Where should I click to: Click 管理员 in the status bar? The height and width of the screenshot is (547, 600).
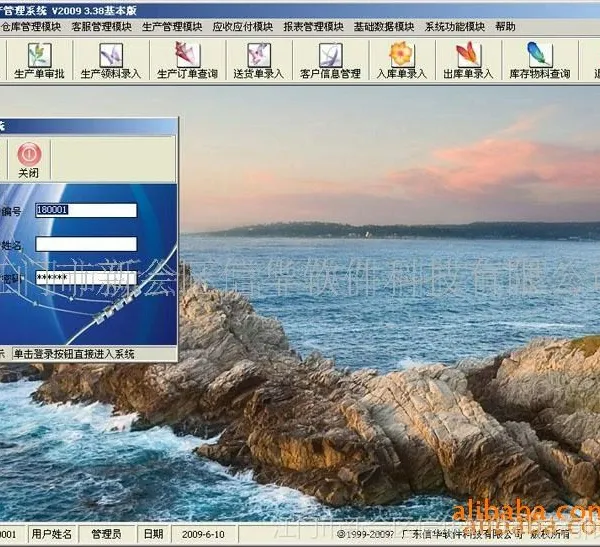point(106,534)
